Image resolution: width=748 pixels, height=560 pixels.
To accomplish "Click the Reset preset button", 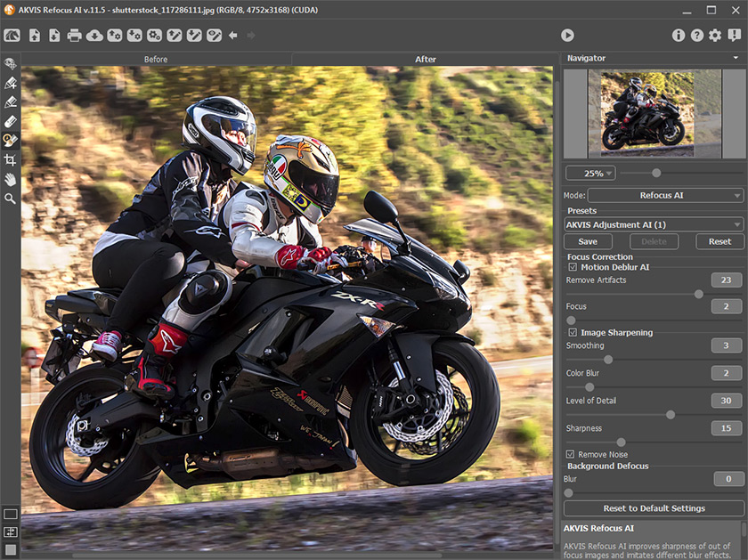I will click(720, 241).
